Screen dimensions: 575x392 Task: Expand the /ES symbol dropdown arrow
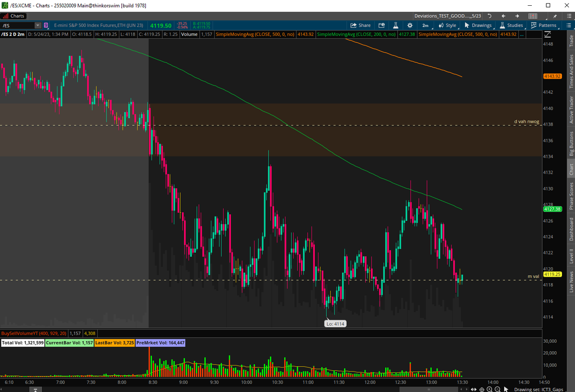[37, 25]
